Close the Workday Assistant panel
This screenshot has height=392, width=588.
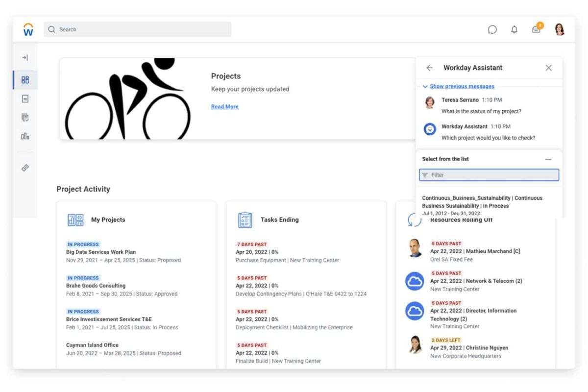(548, 68)
